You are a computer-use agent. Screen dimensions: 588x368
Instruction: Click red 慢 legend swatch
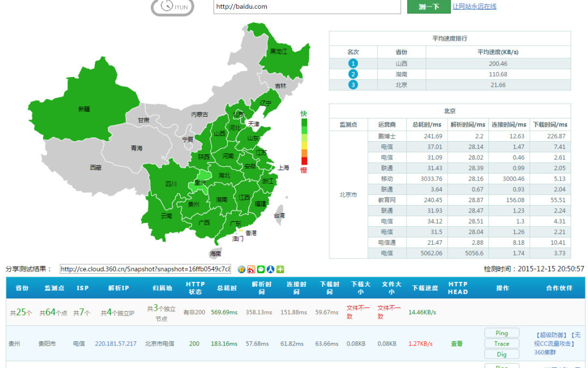pos(304,161)
